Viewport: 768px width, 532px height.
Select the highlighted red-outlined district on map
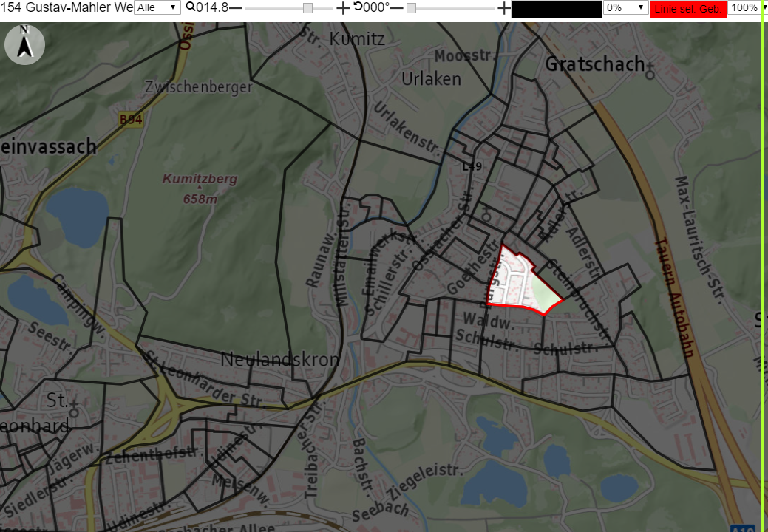(522, 283)
